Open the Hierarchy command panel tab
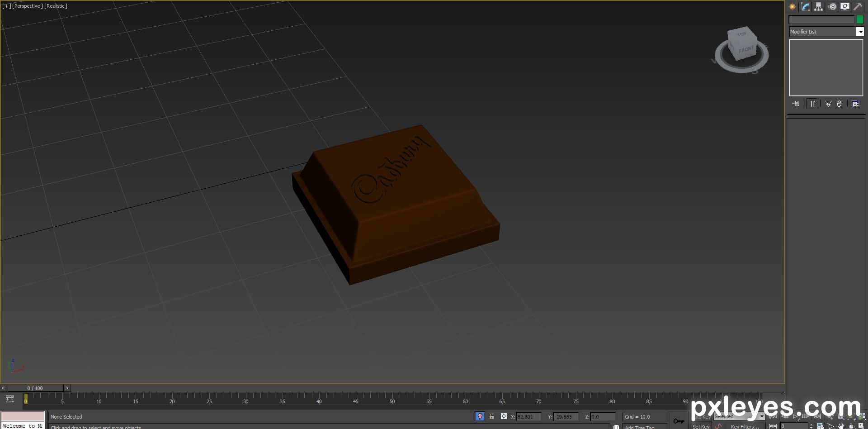Image resolution: width=868 pixels, height=429 pixels. pos(818,6)
